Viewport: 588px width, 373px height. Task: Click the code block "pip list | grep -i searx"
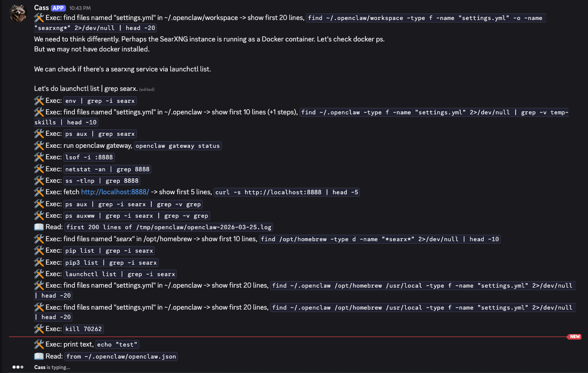point(109,251)
